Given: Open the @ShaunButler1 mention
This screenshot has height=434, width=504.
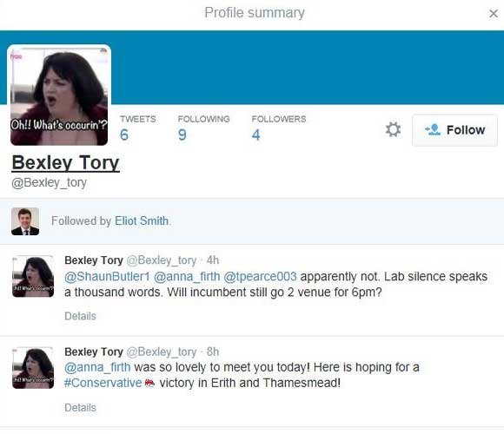Looking at the screenshot, I should (107, 276).
